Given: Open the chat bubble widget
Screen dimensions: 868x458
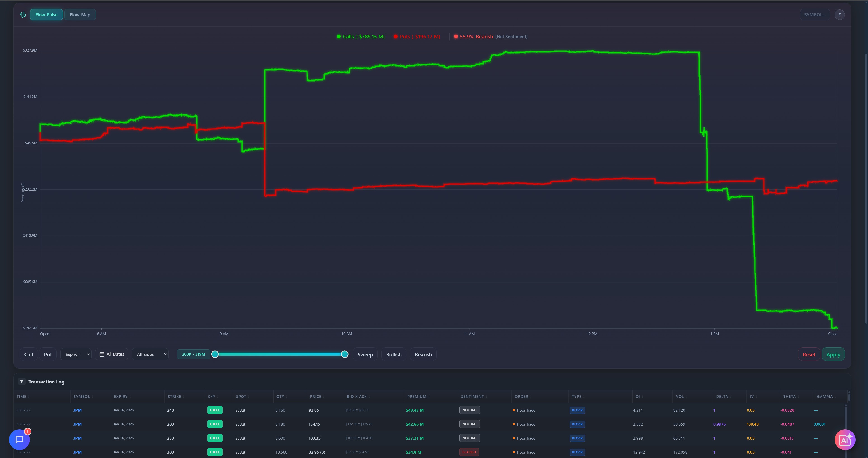Looking at the screenshot, I should coord(19,439).
